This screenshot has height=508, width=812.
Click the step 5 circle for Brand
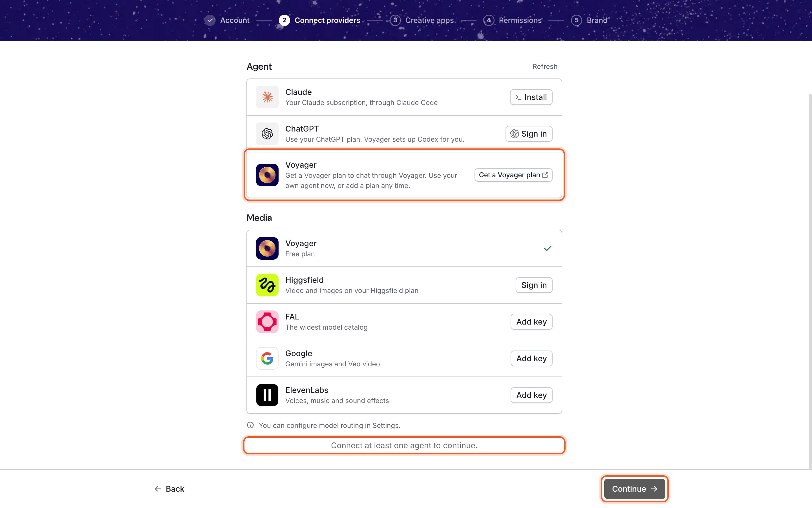pyautogui.click(x=577, y=20)
